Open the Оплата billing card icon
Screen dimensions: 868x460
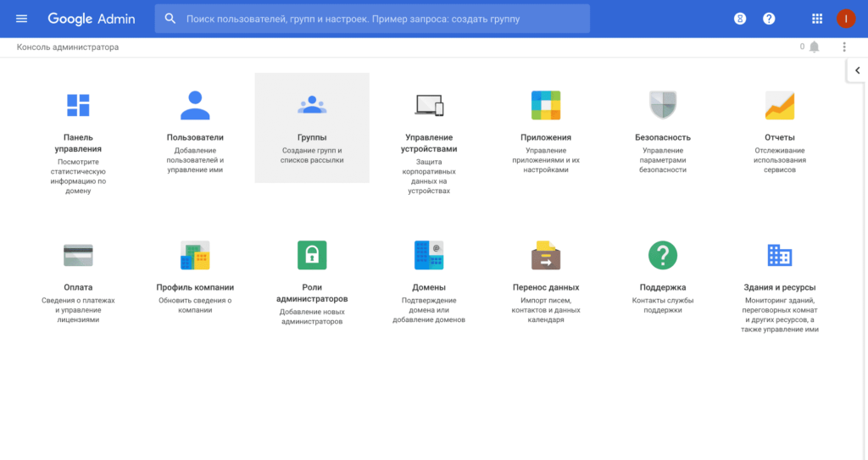tap(78, 255)
